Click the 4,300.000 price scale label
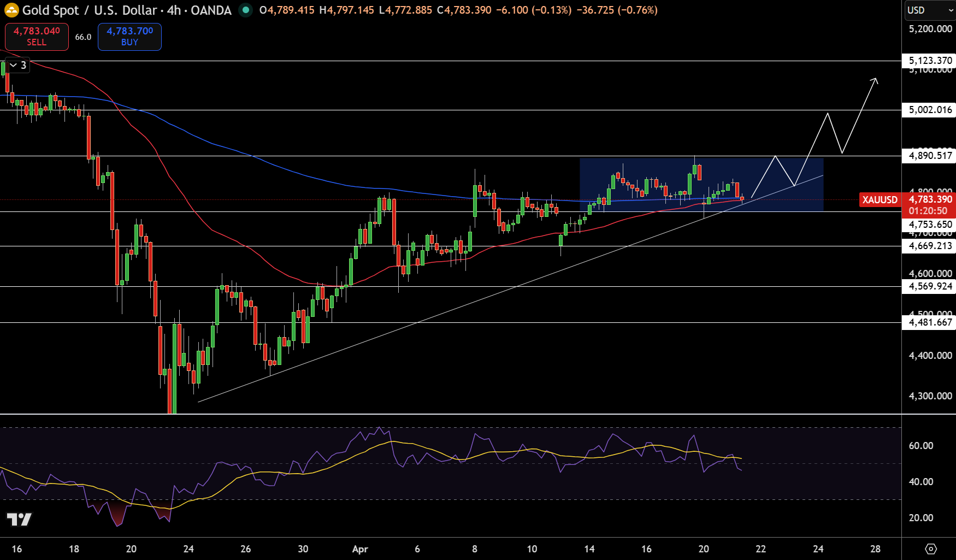This screenshot has width=956, height=560. pos(930,396)
